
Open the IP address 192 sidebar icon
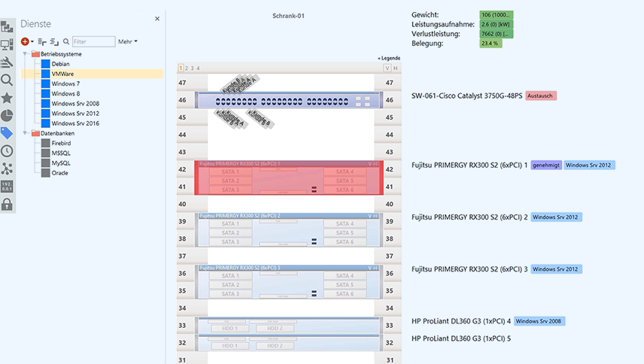pos(7,187)
